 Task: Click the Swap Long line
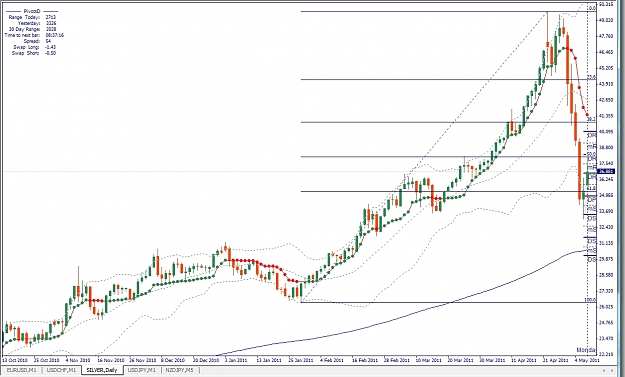34,47
